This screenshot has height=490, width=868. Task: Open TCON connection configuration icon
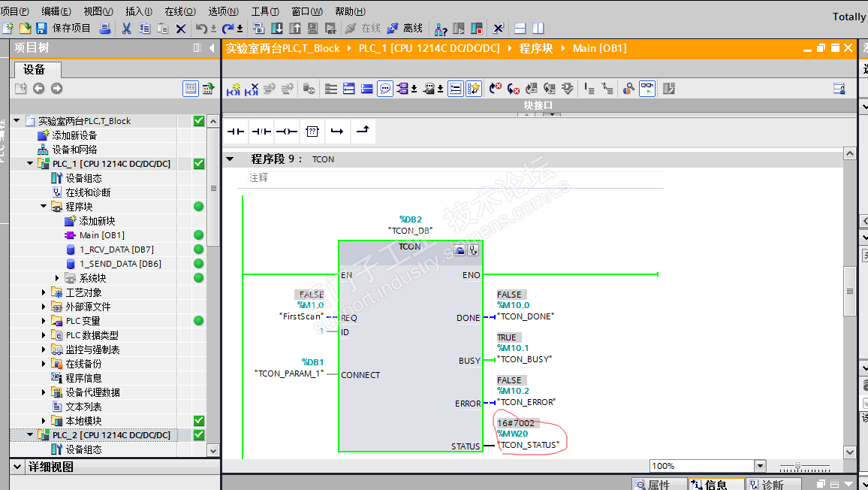(x=460, y=250)
